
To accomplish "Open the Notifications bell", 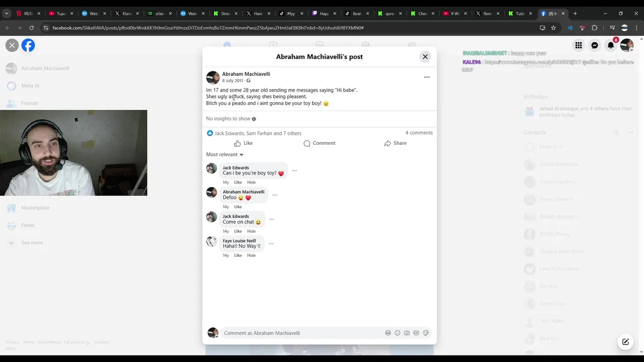I will pyautogui.click(x=611, y=45).
